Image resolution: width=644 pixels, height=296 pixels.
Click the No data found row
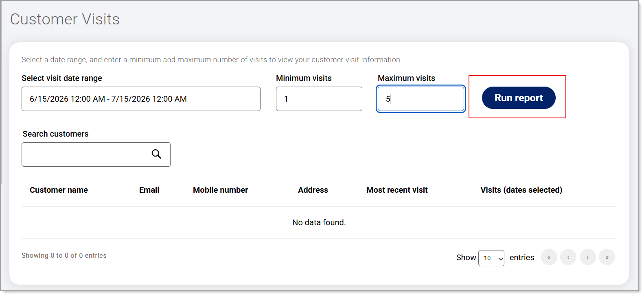point(319,222)
